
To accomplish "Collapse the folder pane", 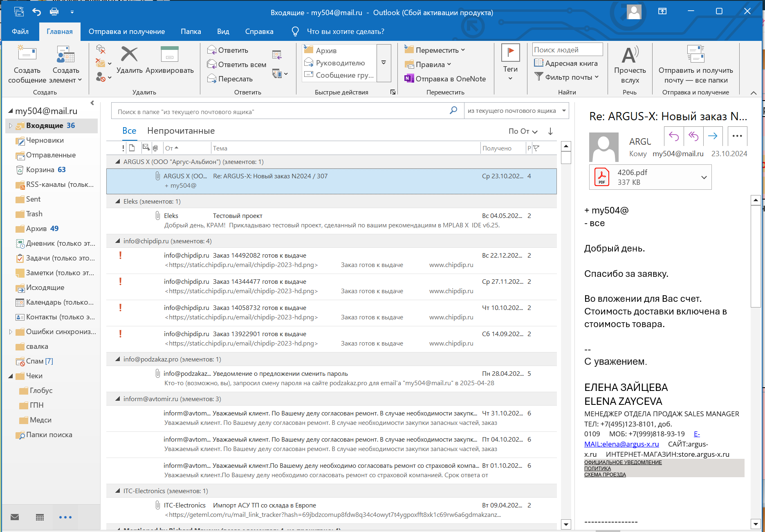I will click(92, 103).
